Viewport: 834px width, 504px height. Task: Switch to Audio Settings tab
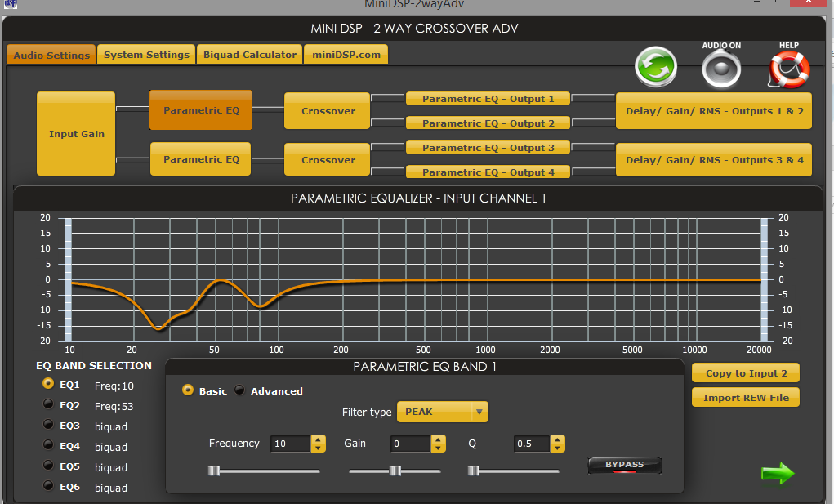click(51, 55)
